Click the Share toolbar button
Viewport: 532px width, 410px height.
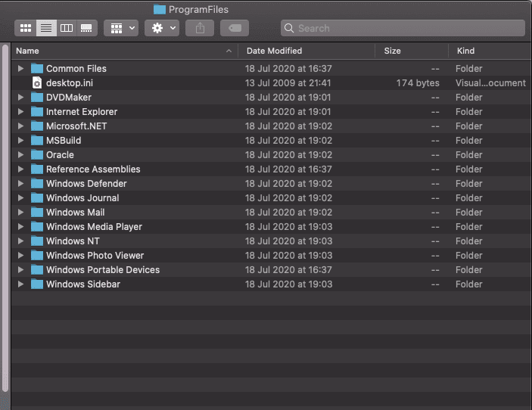(200, 28)
